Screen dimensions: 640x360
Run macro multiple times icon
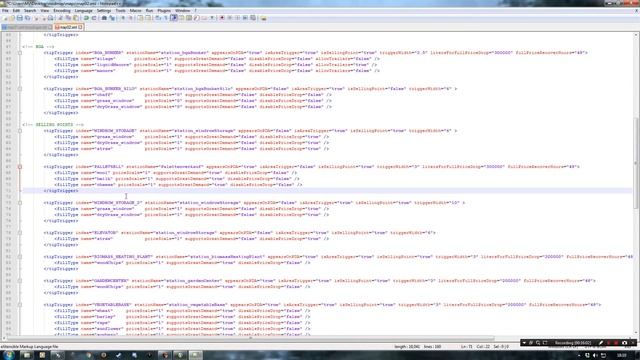[x=245, y=18]
